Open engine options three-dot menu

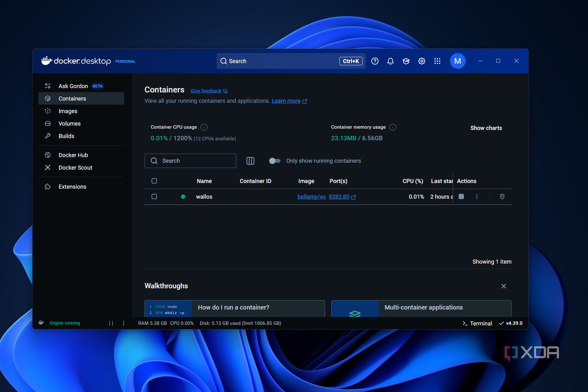[124, 323]
